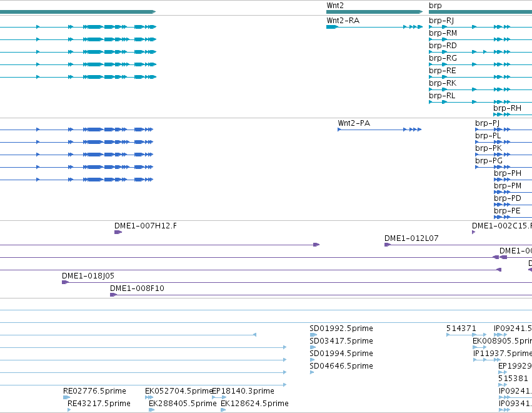Click the RE02776.5prime arrow glyph
This screenshot has height=413, width=532.
coord(66,397)
